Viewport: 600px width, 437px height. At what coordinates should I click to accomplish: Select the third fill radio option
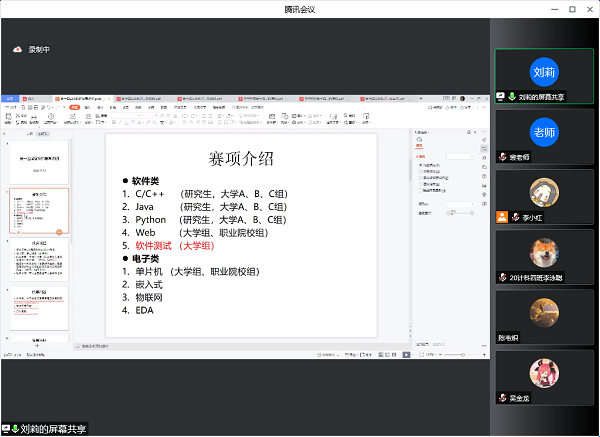420,177
